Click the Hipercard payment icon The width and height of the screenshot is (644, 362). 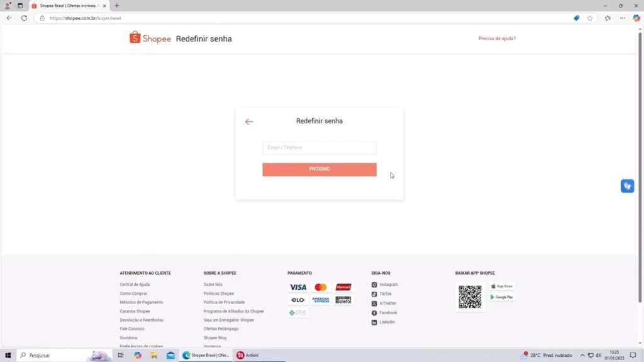343,287
